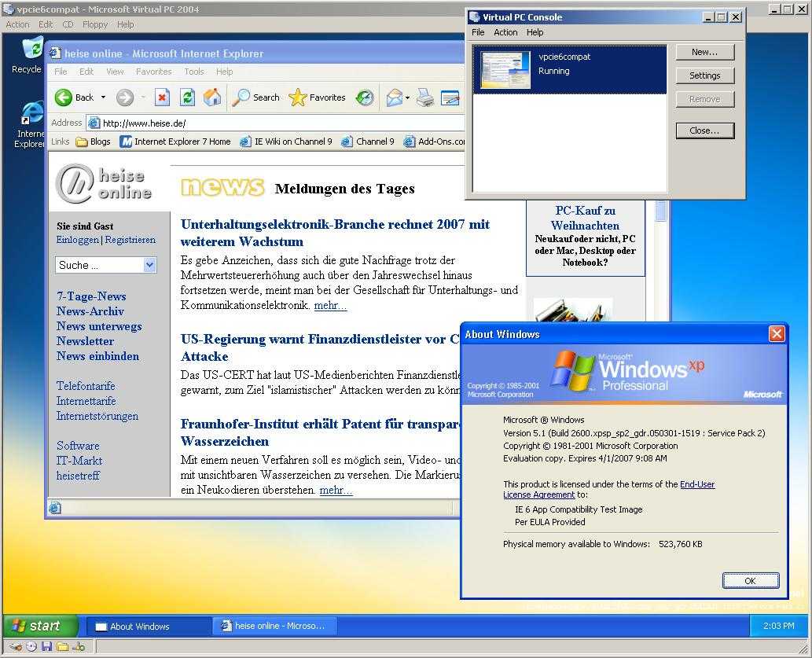Open the Blogs links folder
The image size is (812, 658).
point(94,142)
